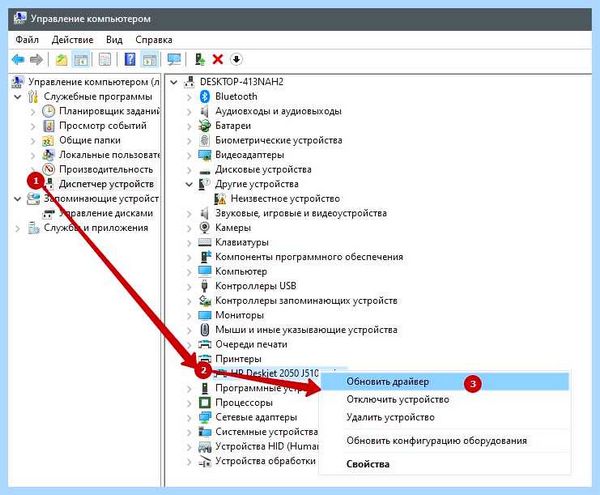Screen dimensions: 600x495
Task: Choose Удалить устройство from context menu
Action: pyautogui.click(x=444, y=417)
